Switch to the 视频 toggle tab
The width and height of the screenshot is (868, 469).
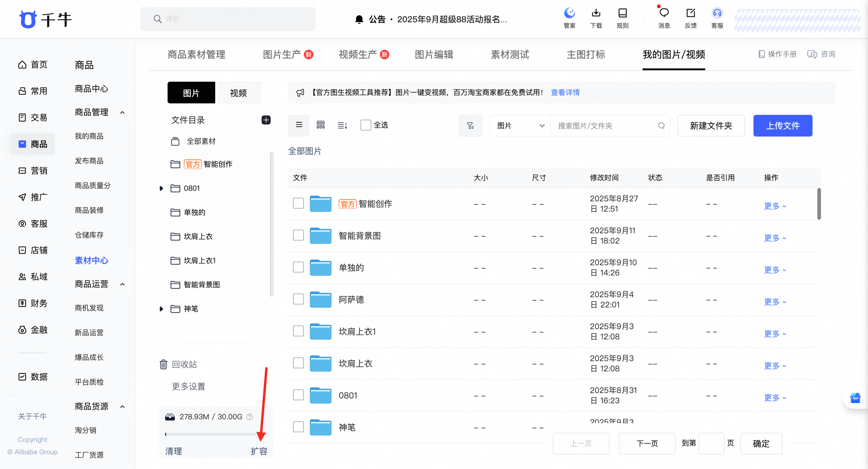point(238,93)
